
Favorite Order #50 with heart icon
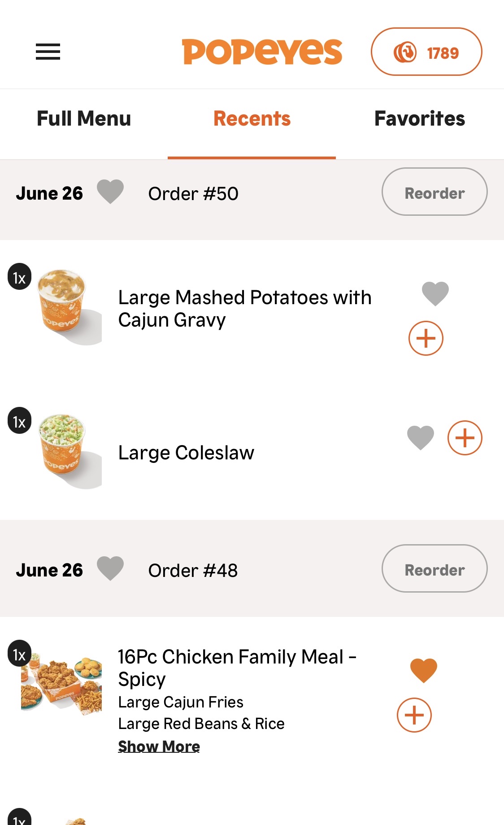coord(110,192)
